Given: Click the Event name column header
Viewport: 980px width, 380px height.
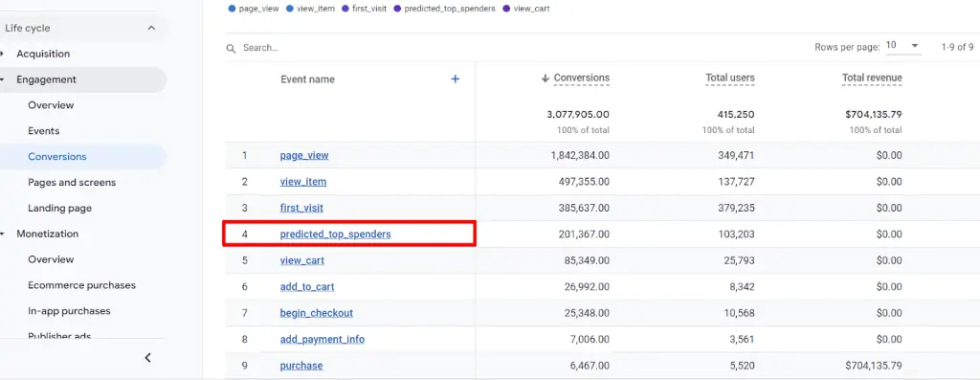Looking at the screenshot, I should 307,79.
